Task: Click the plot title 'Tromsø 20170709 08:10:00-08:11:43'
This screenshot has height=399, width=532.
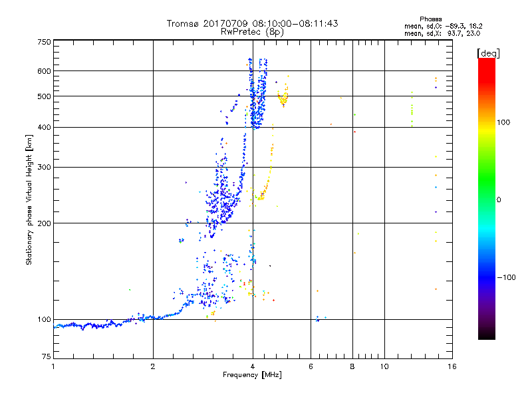Action: coord(252,23)
